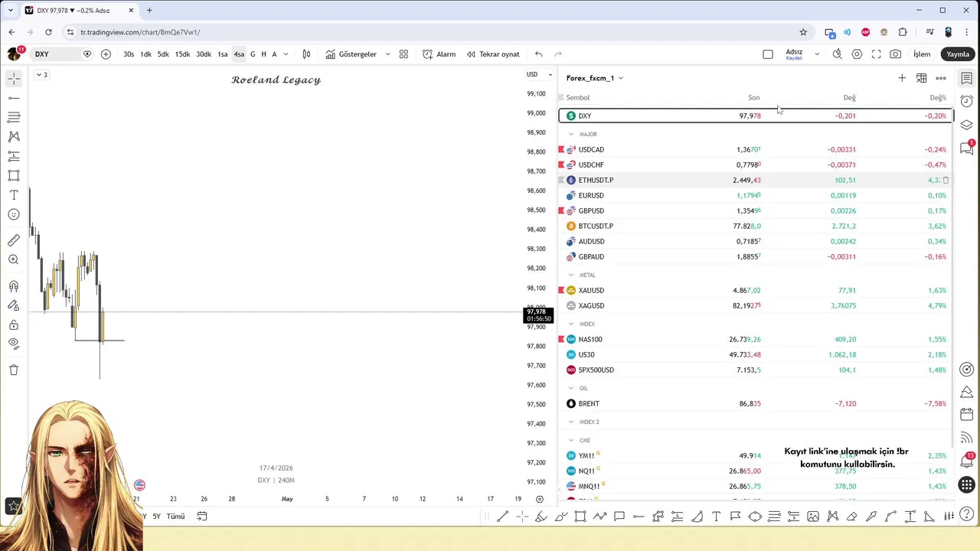Open the Tümü date range button
The height and width of the screenshot is (551, 980).
pos(175,517)
